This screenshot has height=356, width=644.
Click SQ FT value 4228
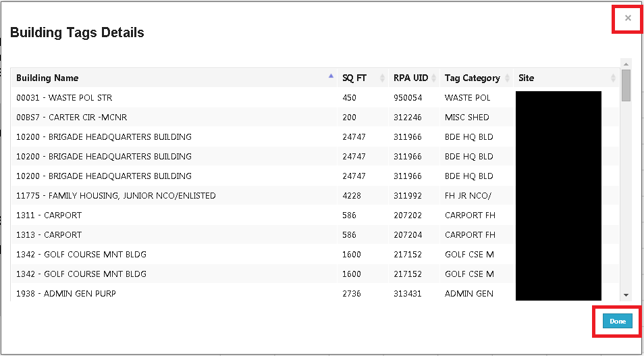(352, 196)
